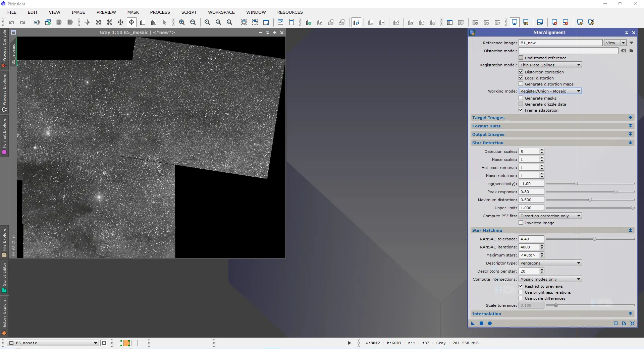Click the Apply Global circle in StarAlignment
Screen dimensions: 644x349
490,324
